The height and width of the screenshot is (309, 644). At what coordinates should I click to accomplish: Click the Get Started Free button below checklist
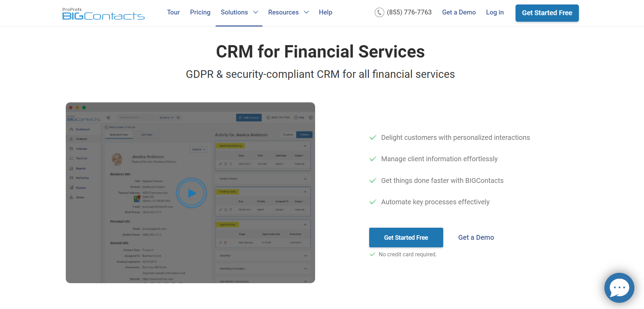tap(406, 237)
